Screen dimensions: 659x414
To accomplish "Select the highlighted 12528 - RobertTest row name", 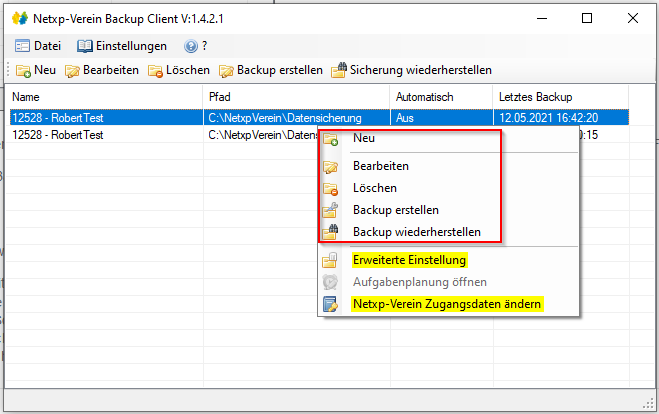I will point(58,118).
